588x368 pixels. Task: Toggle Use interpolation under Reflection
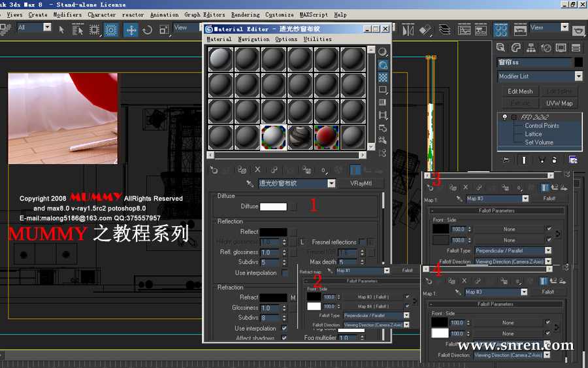click(x=285, y=273)
